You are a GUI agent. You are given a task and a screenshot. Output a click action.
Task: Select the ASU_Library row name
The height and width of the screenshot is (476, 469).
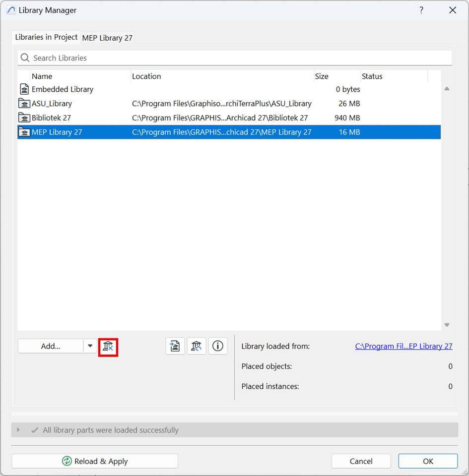tap(52, 104)
